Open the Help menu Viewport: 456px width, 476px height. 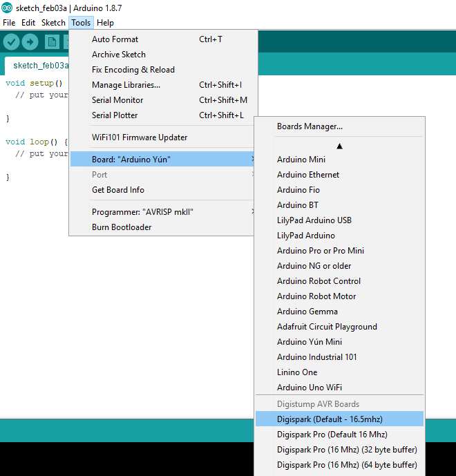tap(105, 23)
